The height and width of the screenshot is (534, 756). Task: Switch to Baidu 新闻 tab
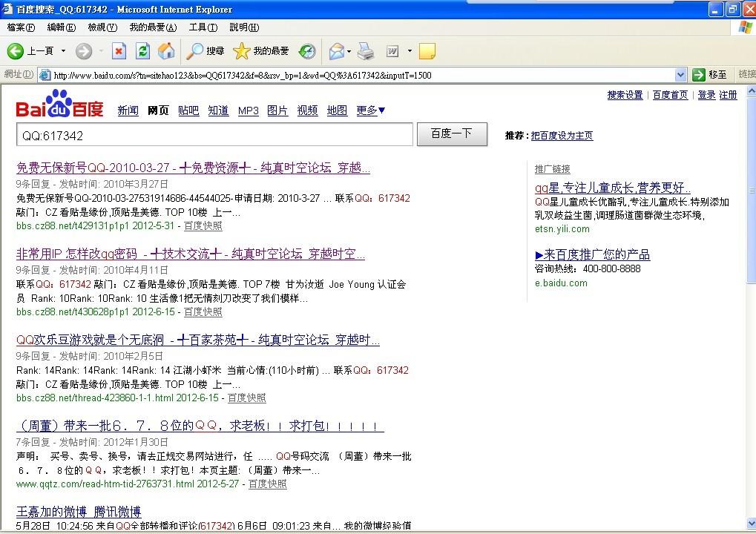(128, 111)
